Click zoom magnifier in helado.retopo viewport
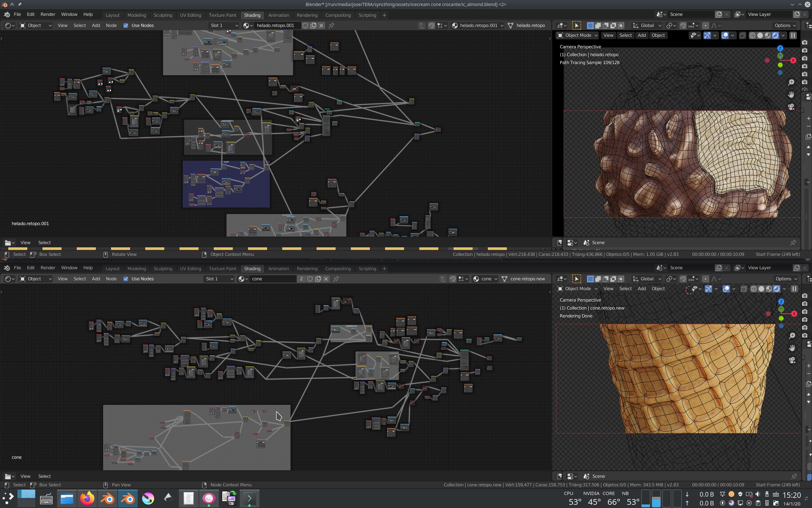Viewport: 812px width, 508px height. [791, 82]
